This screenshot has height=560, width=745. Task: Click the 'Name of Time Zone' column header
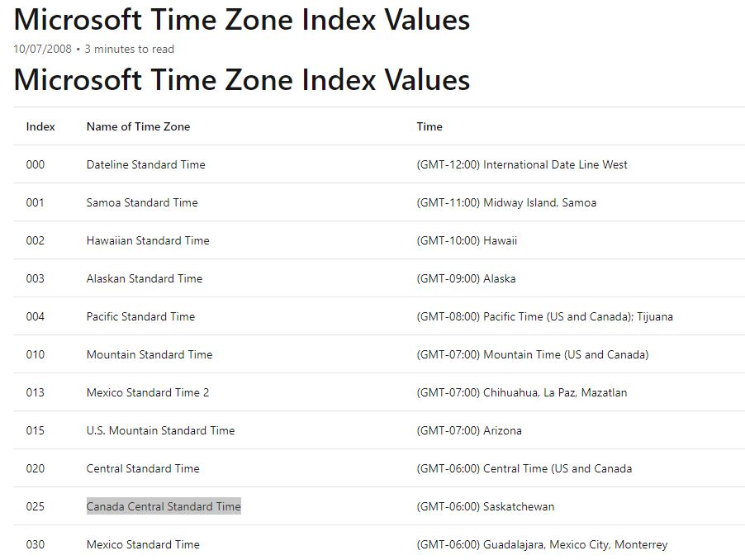[x=138, y=126]
